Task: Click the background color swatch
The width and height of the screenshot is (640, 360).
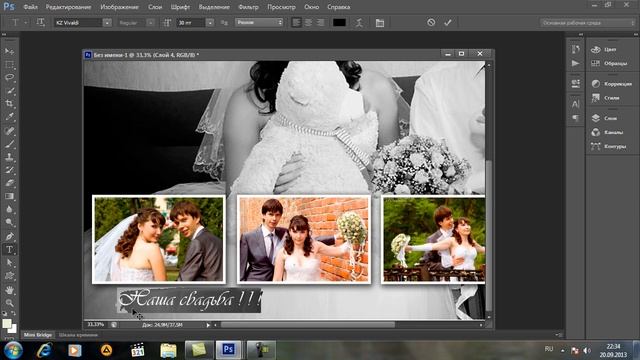Action: pos(13,329)
